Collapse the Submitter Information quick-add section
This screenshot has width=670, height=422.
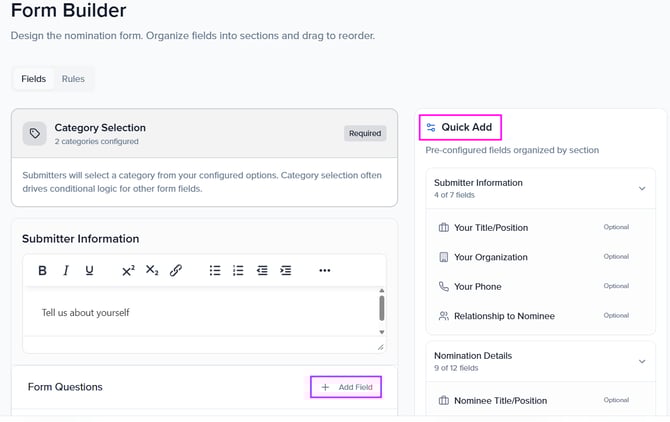coord(641,188)
